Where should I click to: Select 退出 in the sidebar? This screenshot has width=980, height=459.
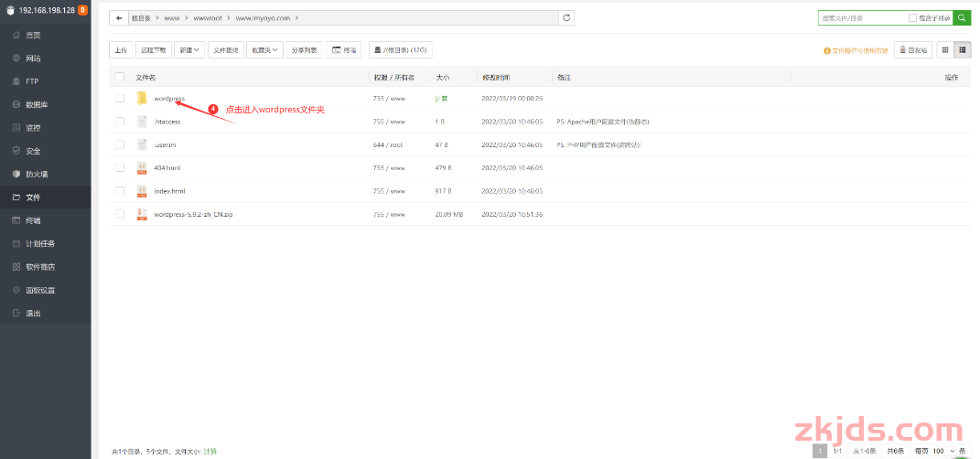[x=45, y=313]
